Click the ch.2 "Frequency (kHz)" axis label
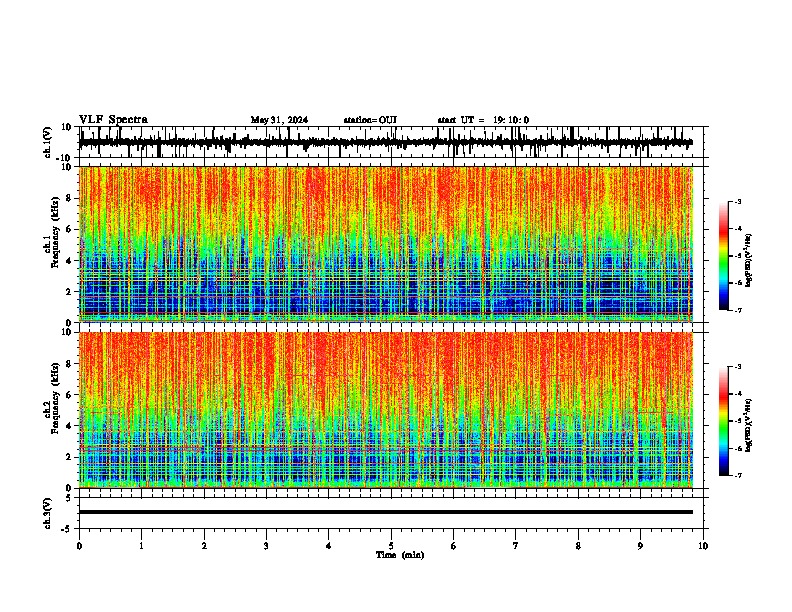Image resolution: width=792 pixels, height=612 pixels. point(55,398)
